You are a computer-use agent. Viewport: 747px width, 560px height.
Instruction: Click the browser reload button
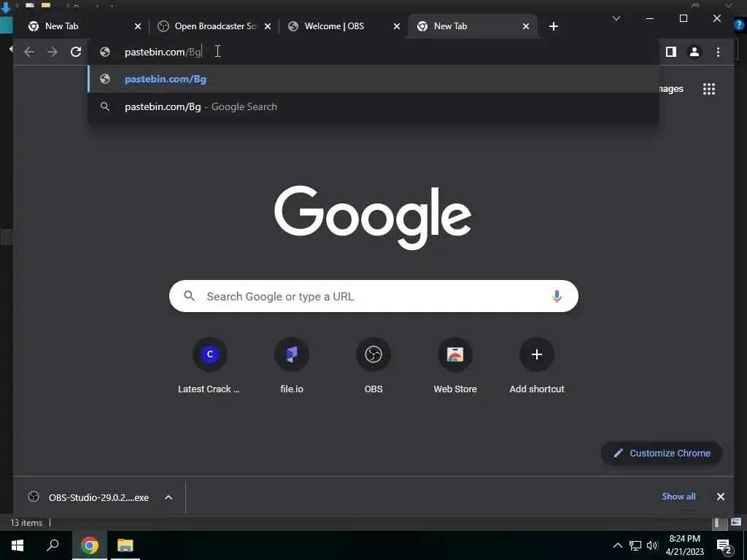coord(76,52)
